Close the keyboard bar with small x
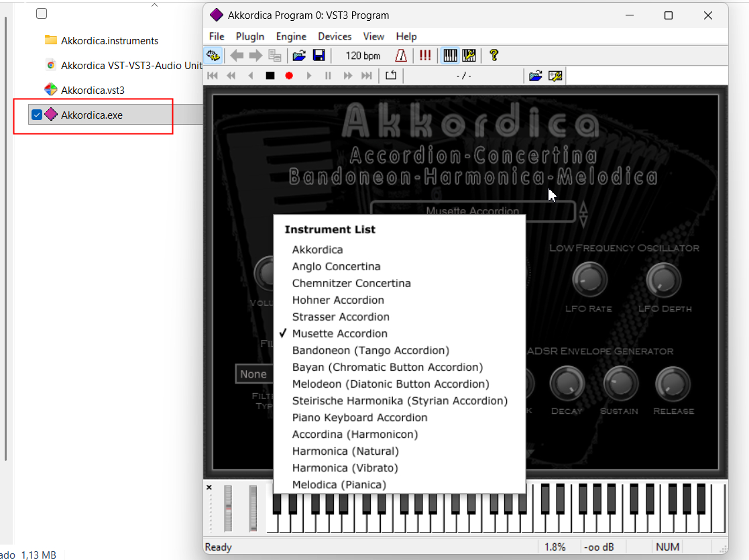The image size is (749, 560). coord(209,488)
